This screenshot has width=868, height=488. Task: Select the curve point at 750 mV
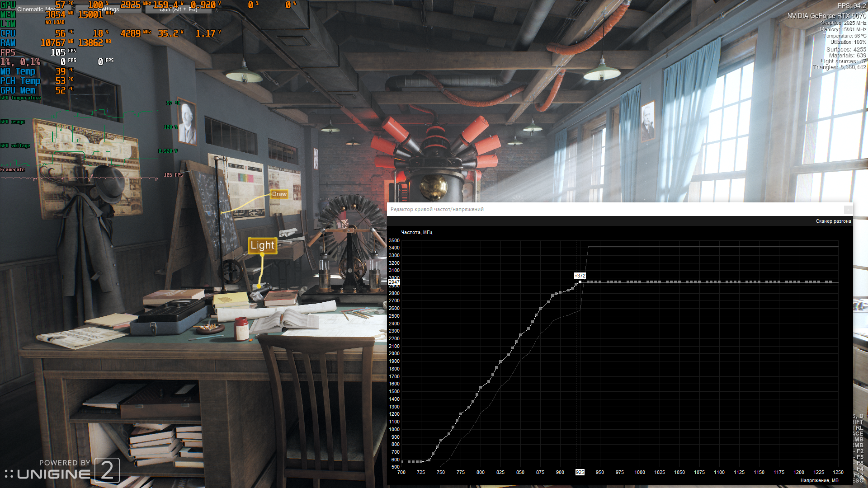(x=441, y=440)
